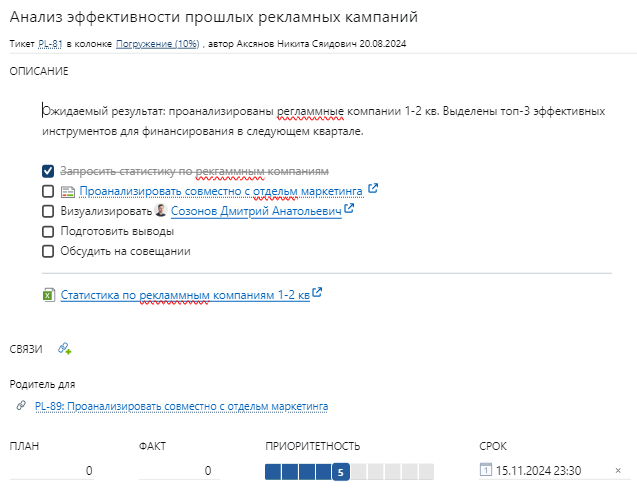
Task: Click 'Обсудить на совещании' checklist text
Action: pos(126,251)
